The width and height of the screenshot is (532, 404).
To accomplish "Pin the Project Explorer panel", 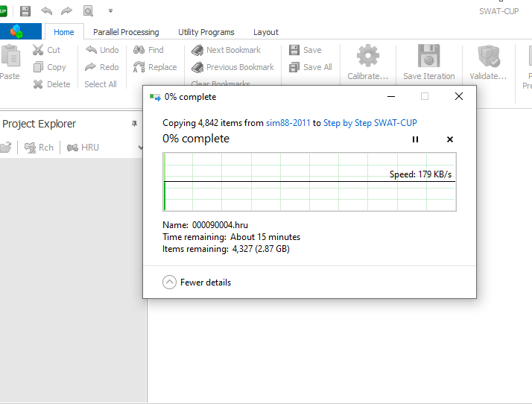I will click(x=134, y=124).
